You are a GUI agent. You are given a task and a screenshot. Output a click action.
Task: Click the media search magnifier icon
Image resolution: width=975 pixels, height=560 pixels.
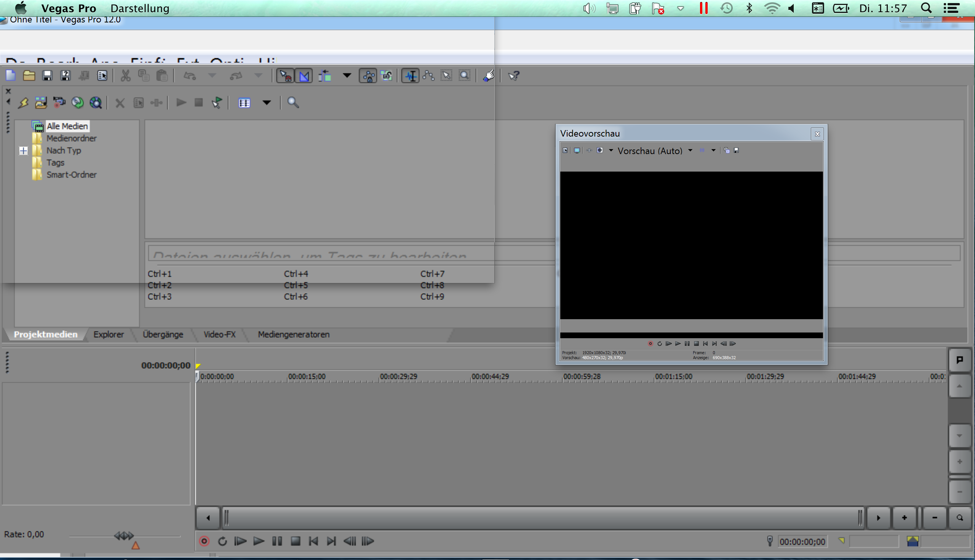tap(293, 103)
